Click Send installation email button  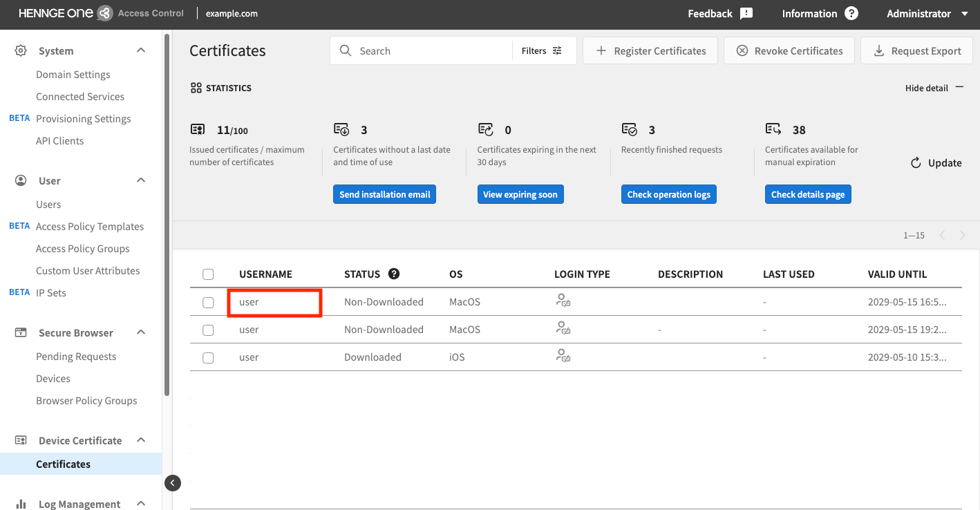tap(384, 194)
